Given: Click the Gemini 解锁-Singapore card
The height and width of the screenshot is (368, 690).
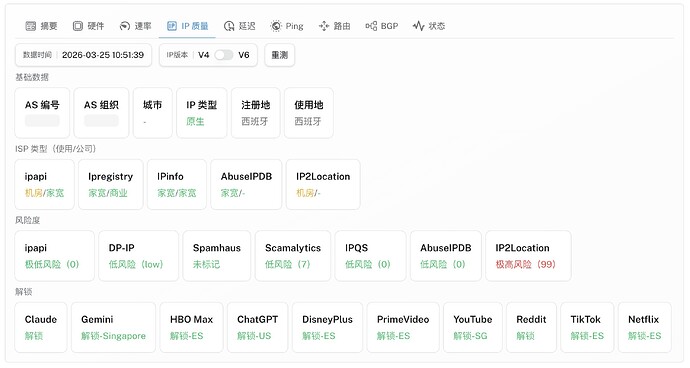Looking at the screenshot, I should click(113, 327).
